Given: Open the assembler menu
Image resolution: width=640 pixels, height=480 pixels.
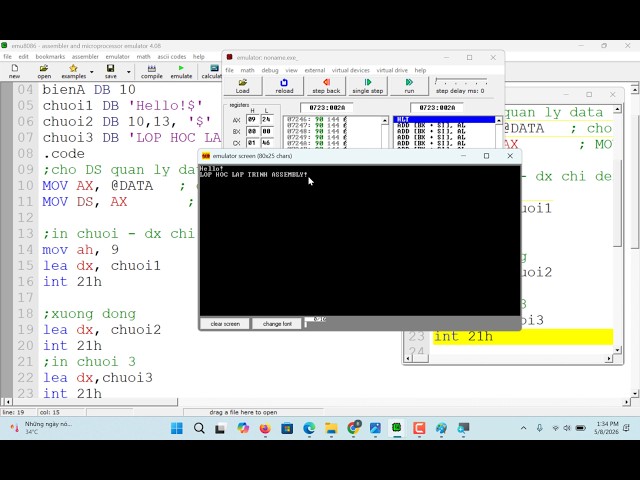Looking at the screenshot, I should coord(85,57).
